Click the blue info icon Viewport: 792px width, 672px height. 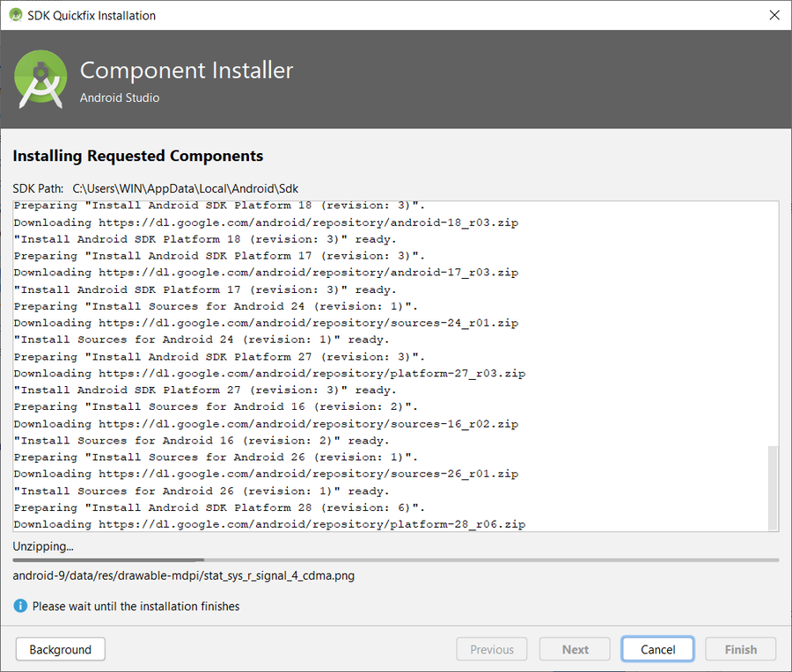[20, 606]
